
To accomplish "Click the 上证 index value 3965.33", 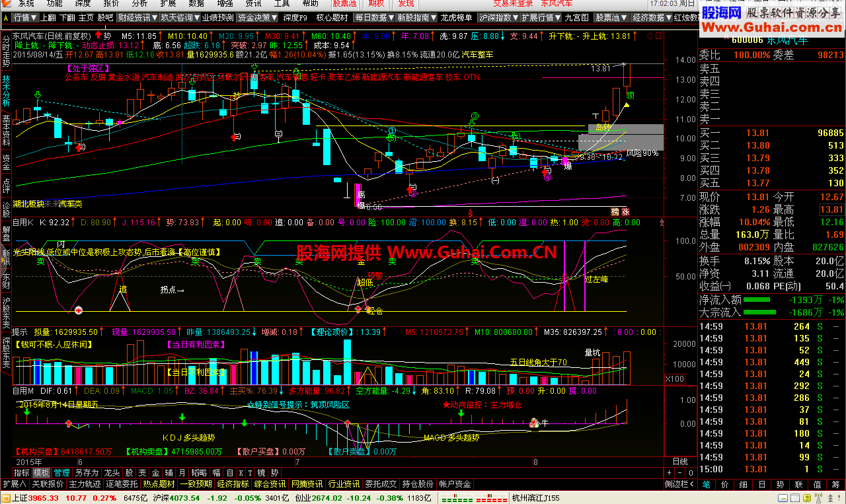I will click(43, 497).
